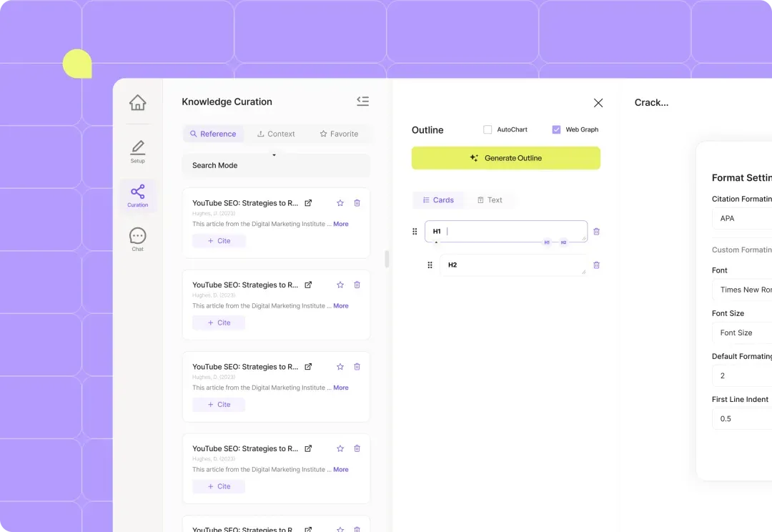Enable the AutoChart checkbox
The height and width of the screenshot is (532, 772).
coord(488,129)
